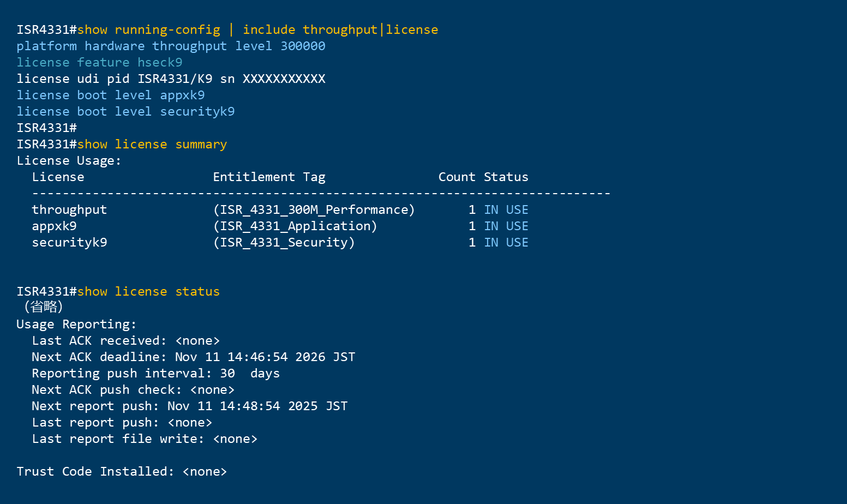This screenshot has width=847, height=504.
Task: Click the 'Reporting push interval' line
Action: click(155, 374)
